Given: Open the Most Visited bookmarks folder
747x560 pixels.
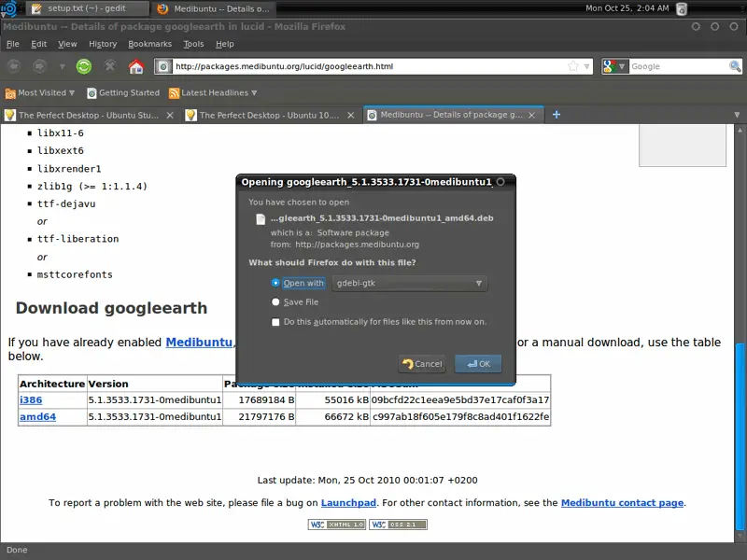Looking at the screenshot, I should (40, 92).
